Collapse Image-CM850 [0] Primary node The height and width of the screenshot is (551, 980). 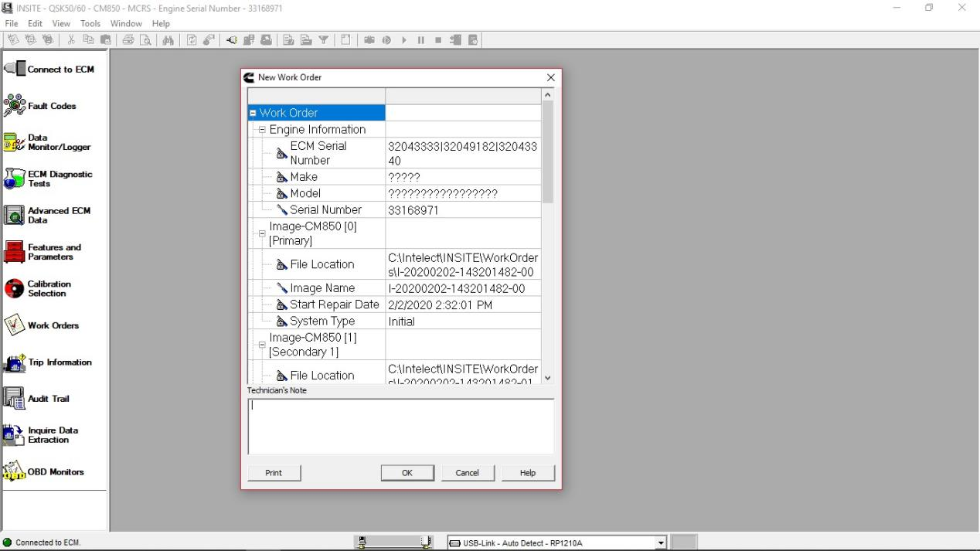click(263, 233)
